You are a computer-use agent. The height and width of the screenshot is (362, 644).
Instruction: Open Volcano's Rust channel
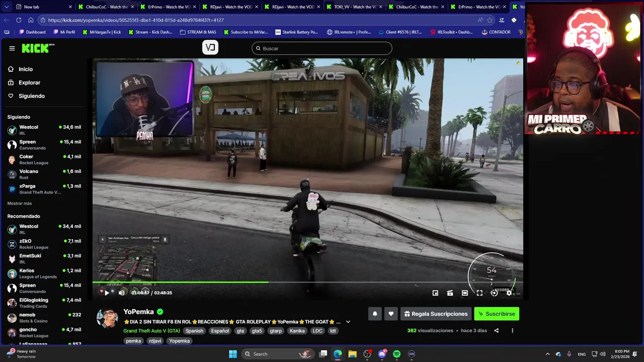(44, 174)
